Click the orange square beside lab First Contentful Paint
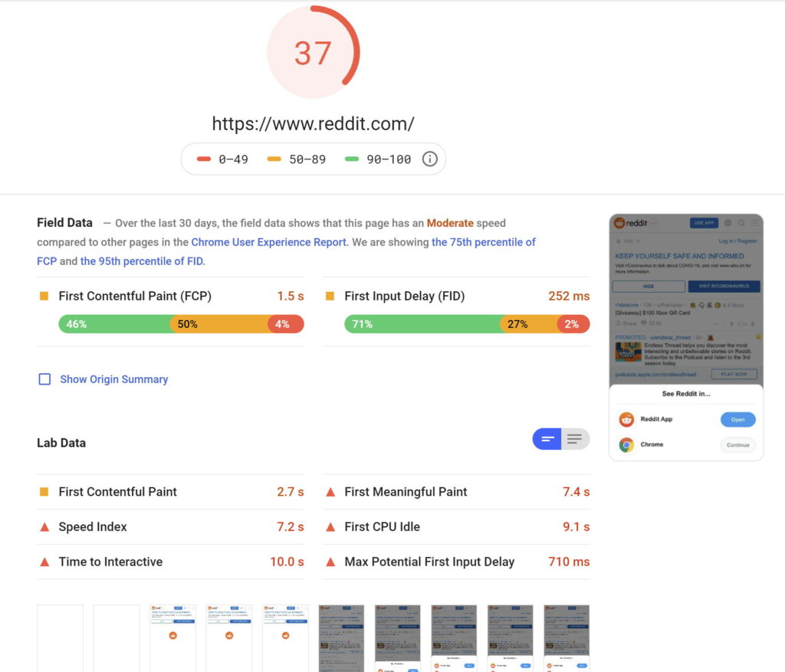The image size is (785, 672). [x=44, y=492]
